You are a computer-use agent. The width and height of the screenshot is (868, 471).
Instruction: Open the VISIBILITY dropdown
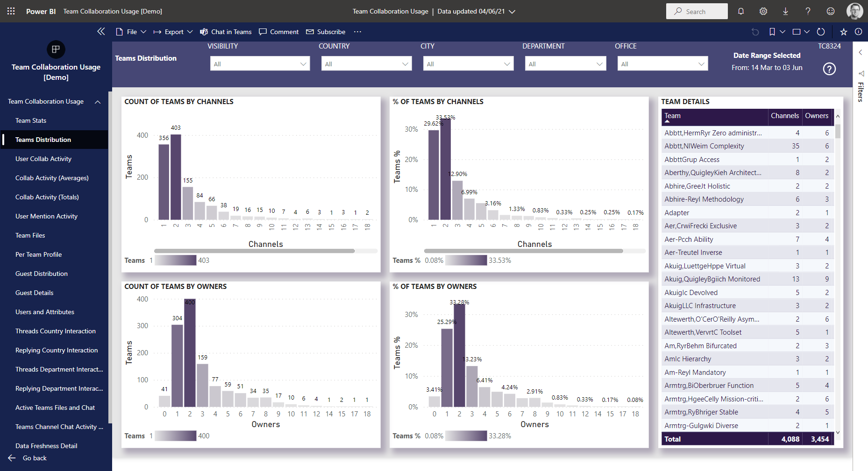260,63
